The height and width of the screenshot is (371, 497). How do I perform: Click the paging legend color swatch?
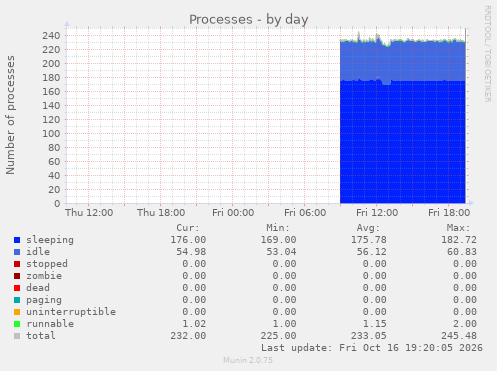17,300
